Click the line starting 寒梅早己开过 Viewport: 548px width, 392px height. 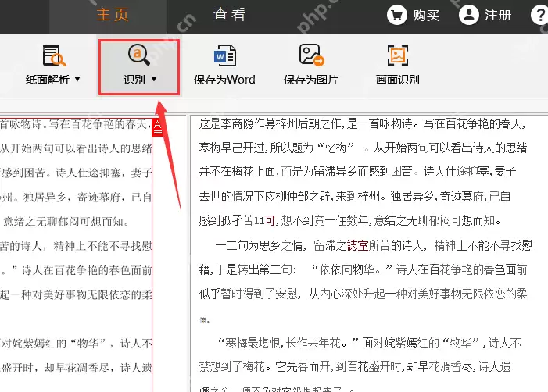pyautogui.click(x=363, y=148)
